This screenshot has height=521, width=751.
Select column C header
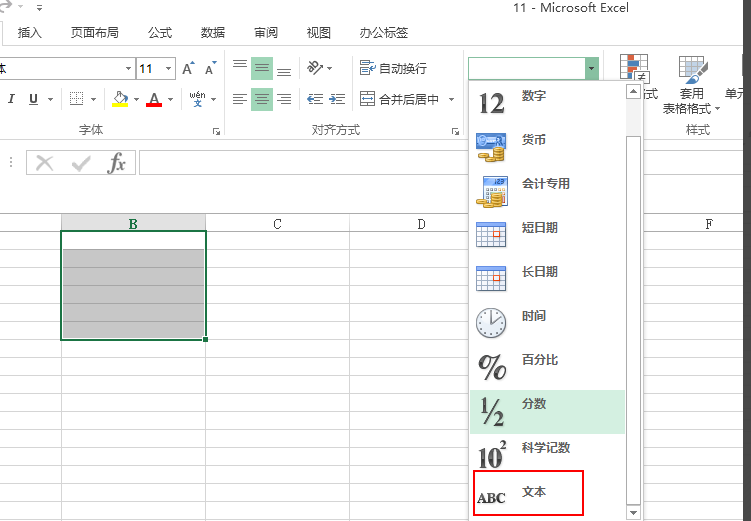coord(277,224)
